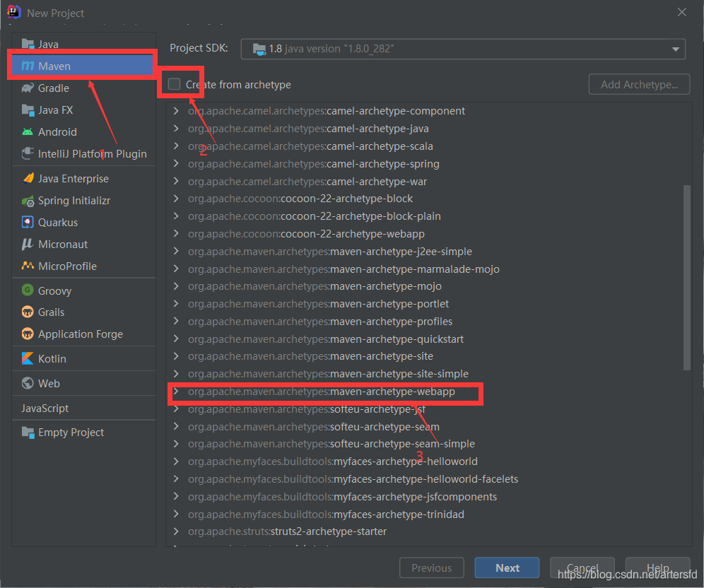Click Add Archetype... button

(x=639, y=84)
